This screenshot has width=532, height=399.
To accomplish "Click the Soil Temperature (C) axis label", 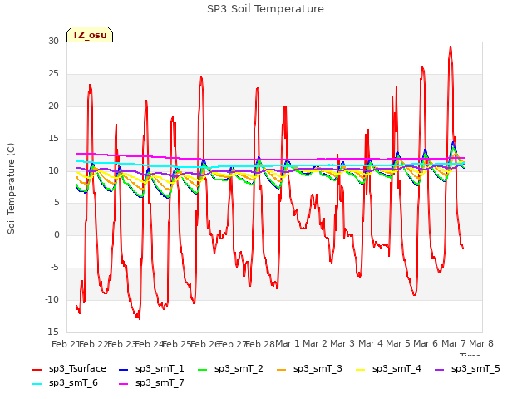I will coord(11,189).
